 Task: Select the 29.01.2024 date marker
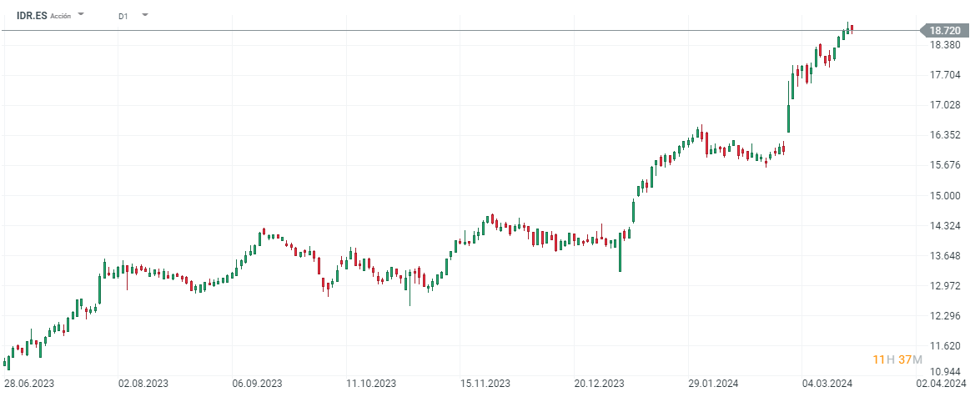714,384
